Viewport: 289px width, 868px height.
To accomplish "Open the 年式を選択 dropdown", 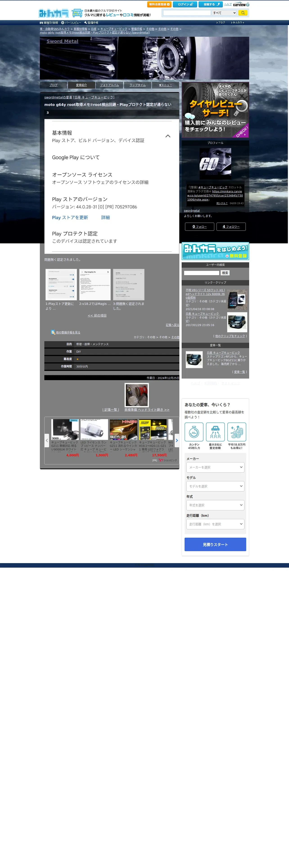I will point(215,505).
